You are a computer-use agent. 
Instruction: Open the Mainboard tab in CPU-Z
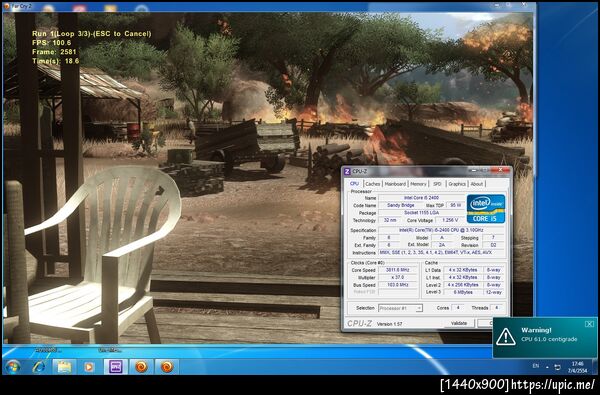click(395, 184)
